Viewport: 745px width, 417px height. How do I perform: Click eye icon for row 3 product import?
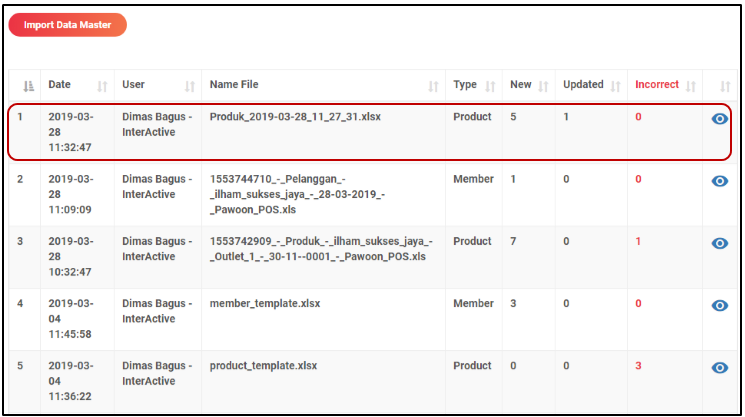[719, 243]
